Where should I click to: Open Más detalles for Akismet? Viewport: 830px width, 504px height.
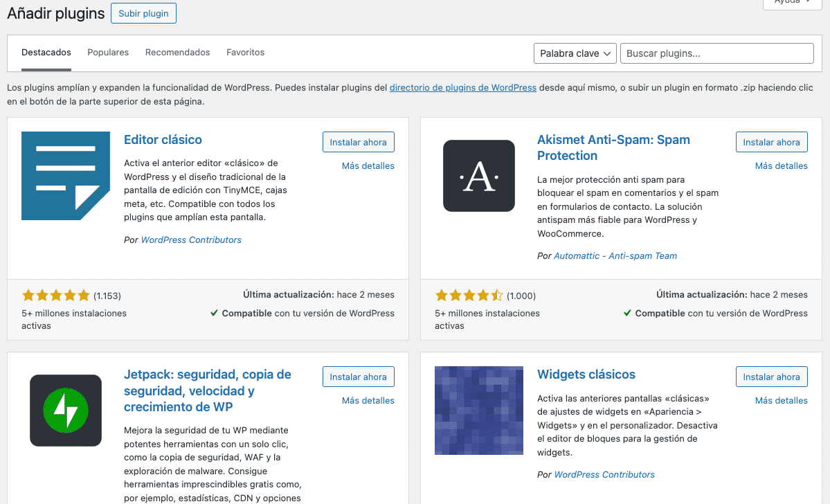pos(781,165)
